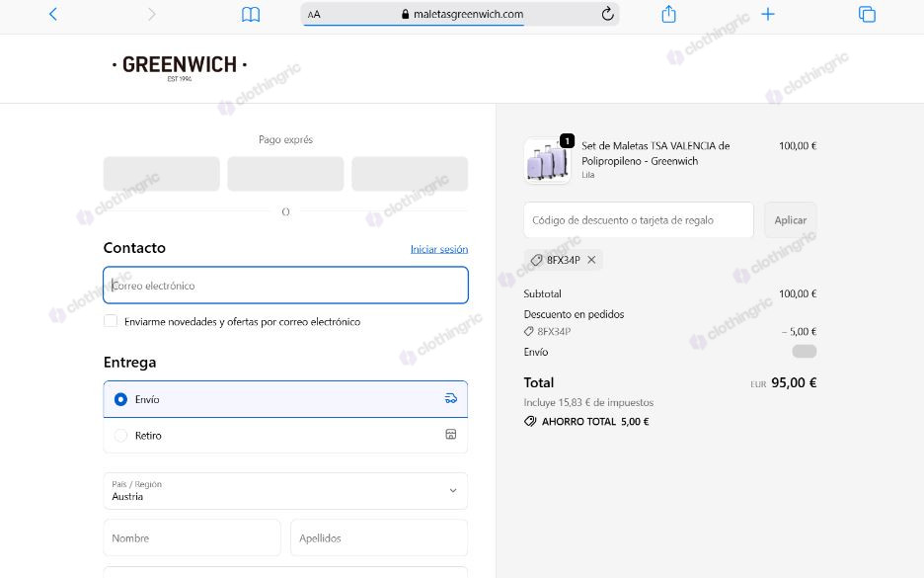Open Safari bookmarks book icon

[251, 14]
